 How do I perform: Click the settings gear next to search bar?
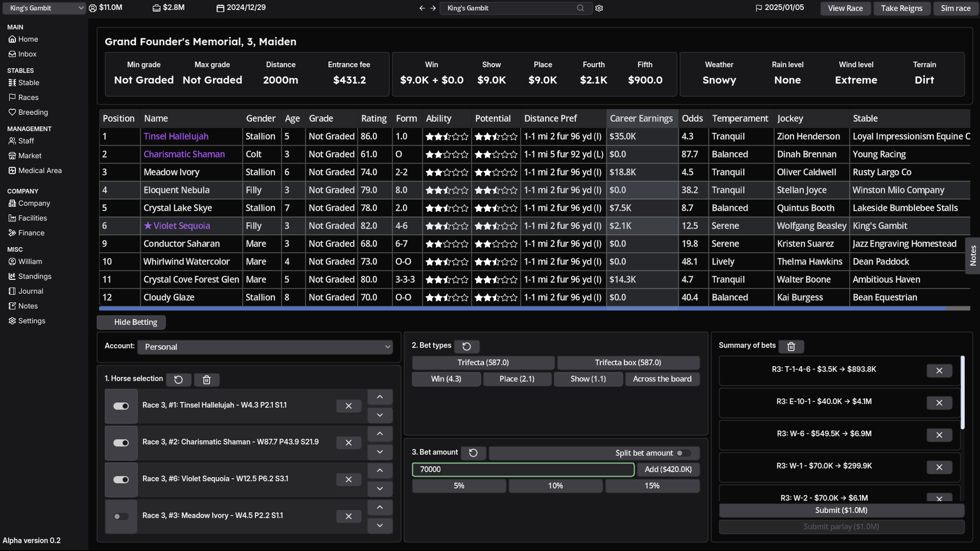point(599,8)
